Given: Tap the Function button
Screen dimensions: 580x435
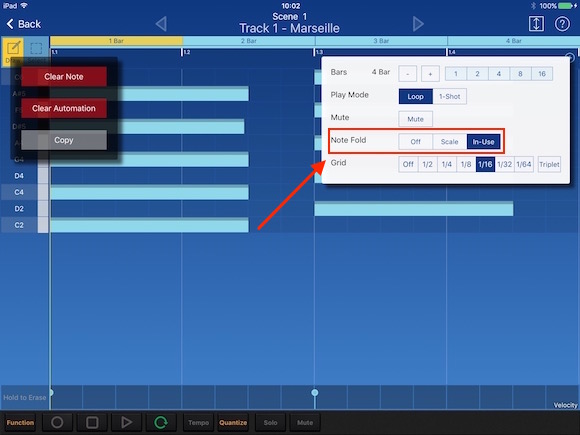Looking at the screenshot, I should (x=20, y=422).
